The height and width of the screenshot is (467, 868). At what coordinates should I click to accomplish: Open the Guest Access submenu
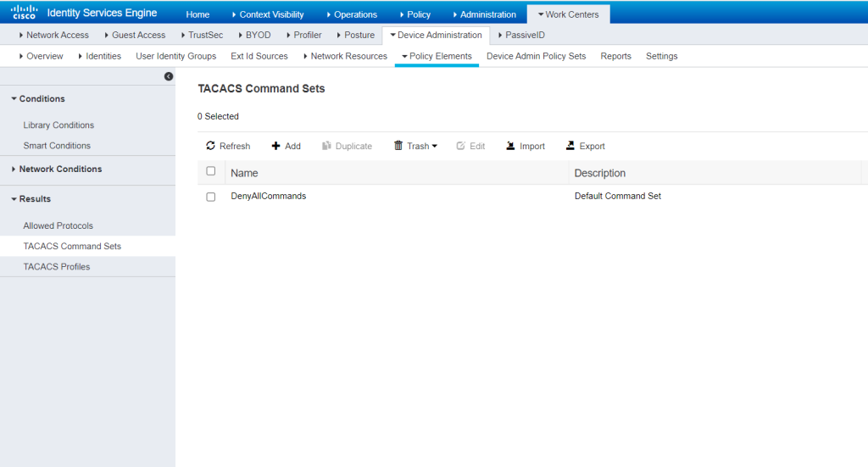point(135,35)
